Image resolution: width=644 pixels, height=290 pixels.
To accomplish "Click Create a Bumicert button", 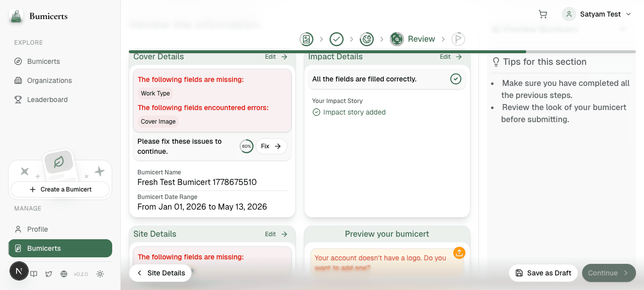I will 60,189.
